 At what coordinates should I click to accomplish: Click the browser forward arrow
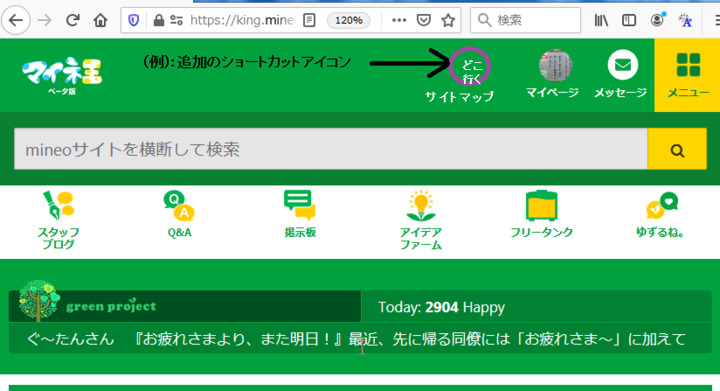pos(45,20)
